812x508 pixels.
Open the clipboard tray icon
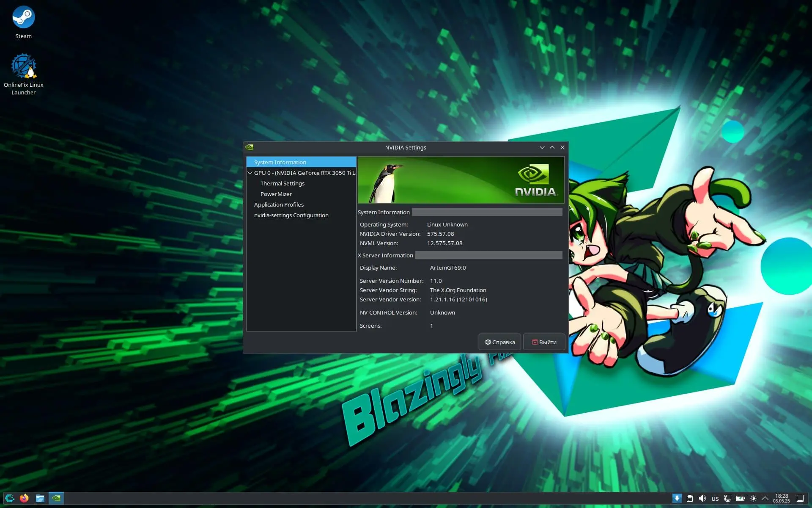(690, 498)
